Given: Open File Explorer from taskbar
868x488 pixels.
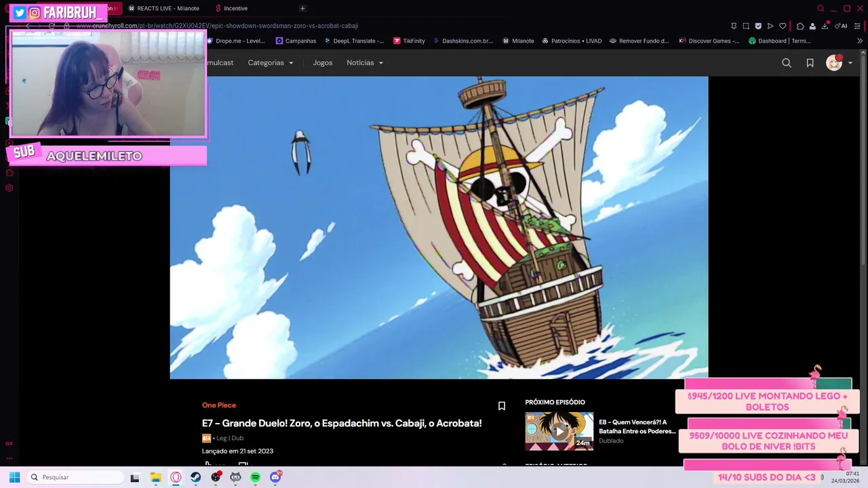Looking at the screenshot, I should (155, 477).
